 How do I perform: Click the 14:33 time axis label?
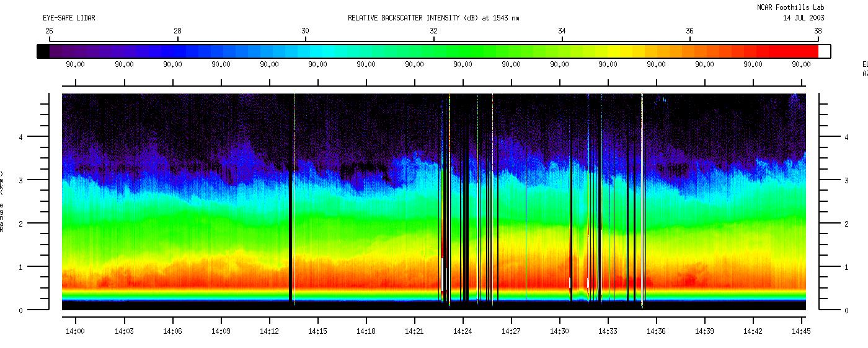tap(608, 332)
